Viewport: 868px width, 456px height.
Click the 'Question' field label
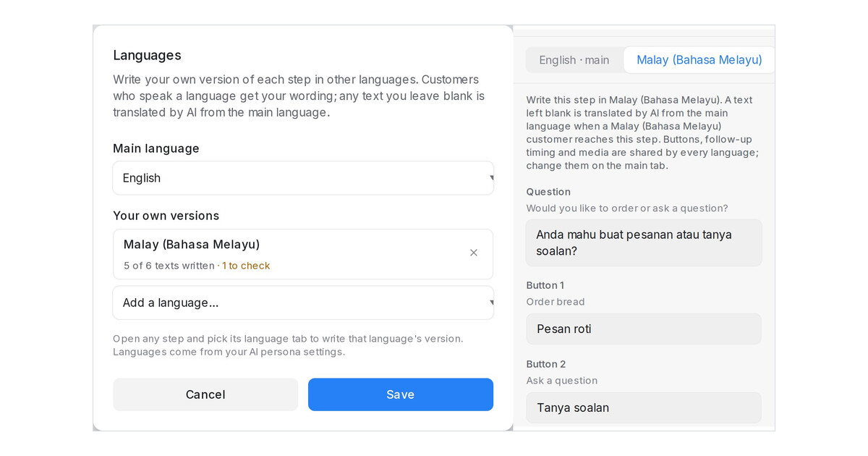(548, 192)
